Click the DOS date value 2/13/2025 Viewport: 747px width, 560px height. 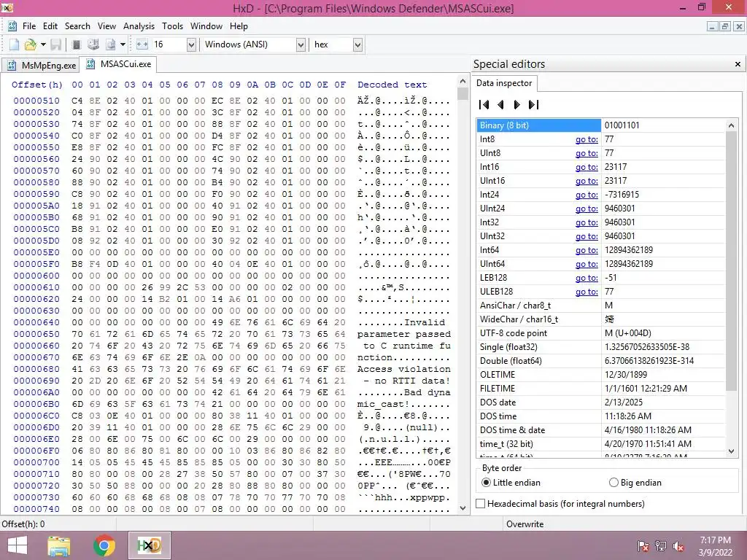[x=624, y=402]
